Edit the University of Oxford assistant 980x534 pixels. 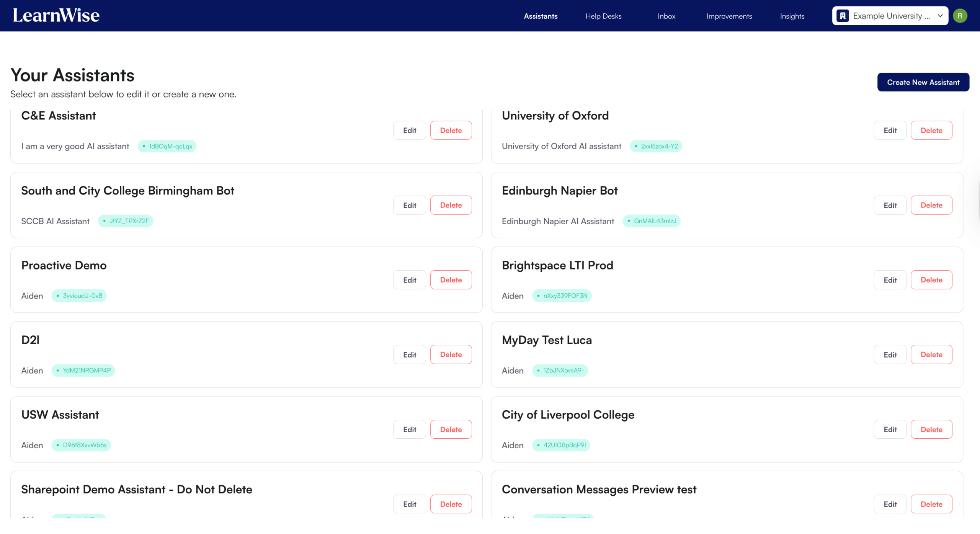(890, 130)
